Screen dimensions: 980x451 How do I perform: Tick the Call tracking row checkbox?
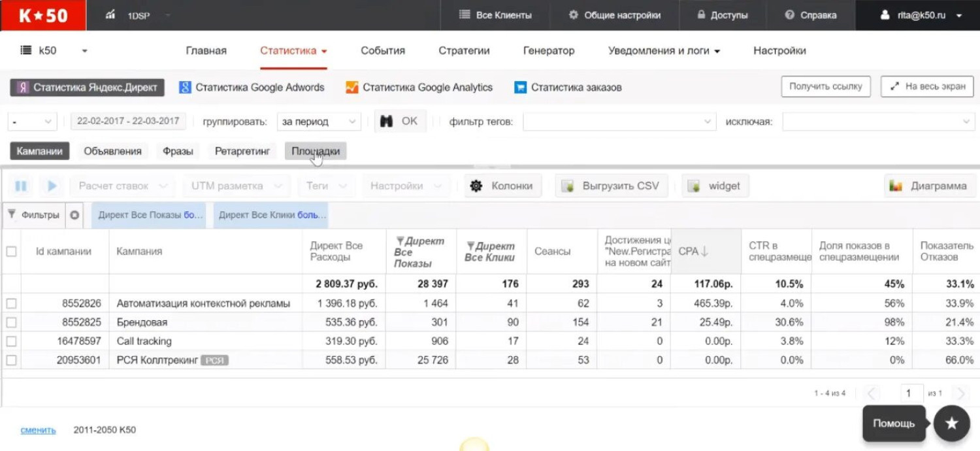click(11, 341)
